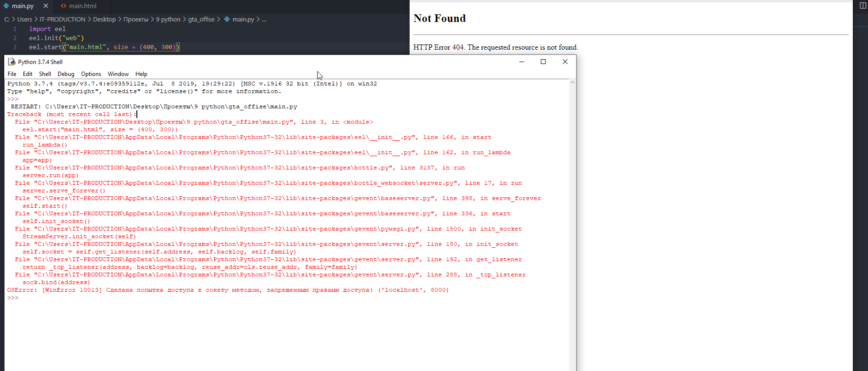Click the HTTP Error 404 message text
Image resolution: width=868 pixels, height=371 pixels.
(496, 47)
